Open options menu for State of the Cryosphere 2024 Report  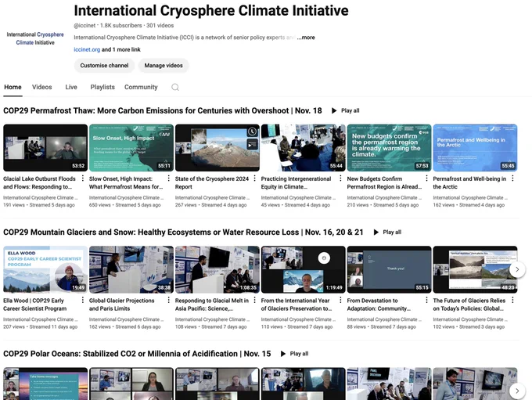click(x=254, y=178)
